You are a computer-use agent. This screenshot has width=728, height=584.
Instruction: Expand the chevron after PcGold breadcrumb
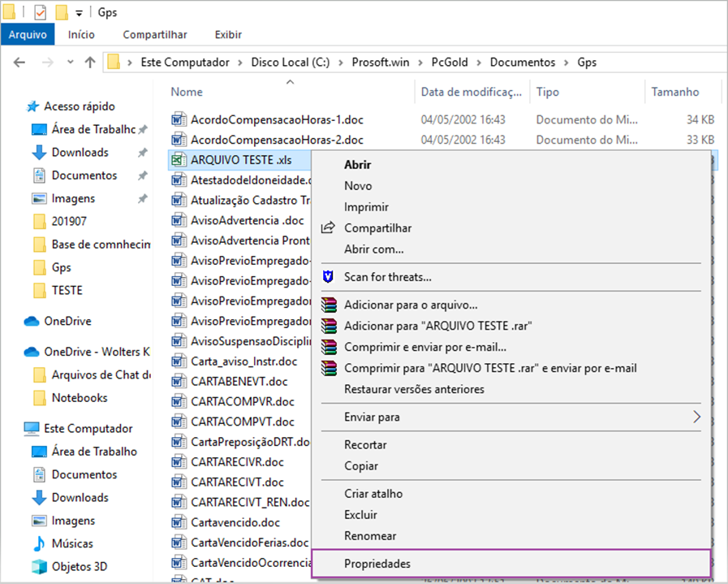pyautogui.click(x=479, y=63)
